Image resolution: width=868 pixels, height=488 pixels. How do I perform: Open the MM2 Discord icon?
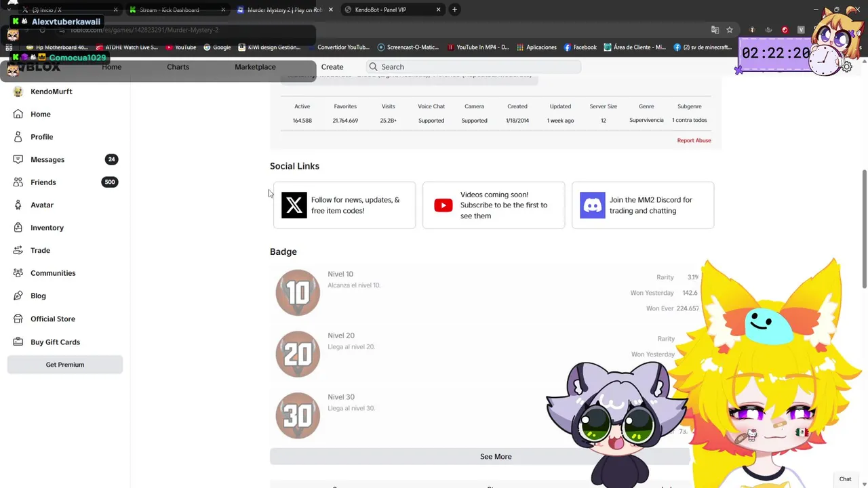click(x=593, y=205)
